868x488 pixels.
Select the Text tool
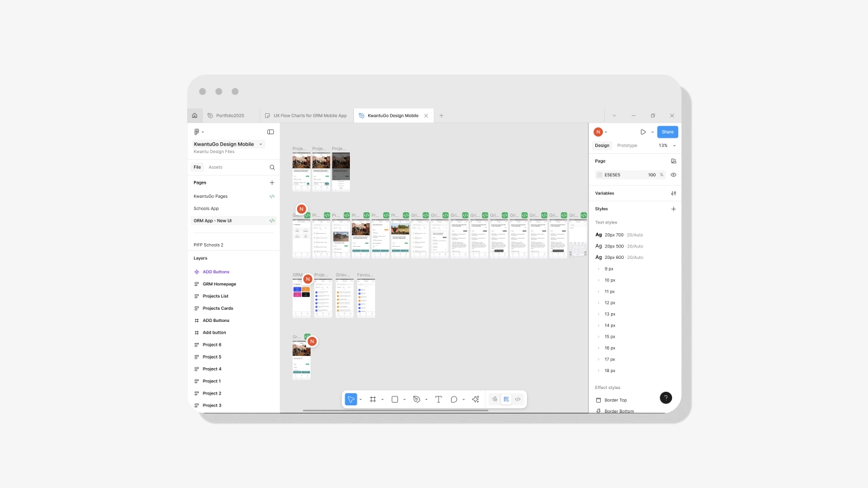[438, 399]
